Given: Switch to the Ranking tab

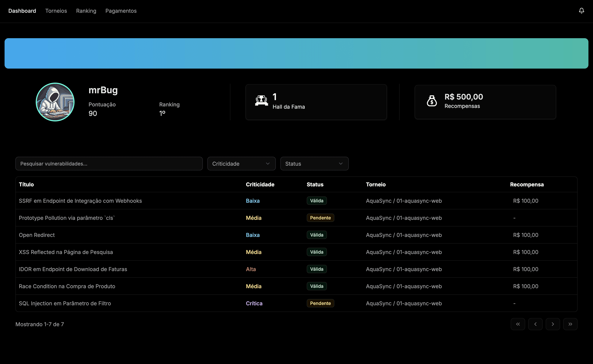Looking at the screenshot, I should pyautogui.click(x=86, y=11).
